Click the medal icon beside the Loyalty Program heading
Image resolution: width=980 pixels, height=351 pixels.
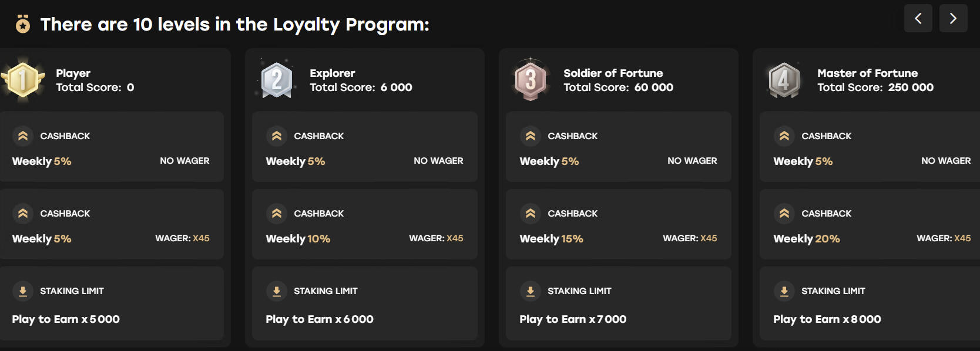[x=23, y=24]
